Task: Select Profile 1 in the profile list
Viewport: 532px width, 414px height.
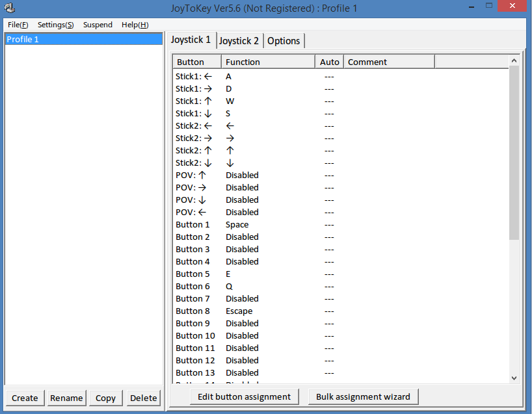Action: pyautogui.click(x=84, y=40)
